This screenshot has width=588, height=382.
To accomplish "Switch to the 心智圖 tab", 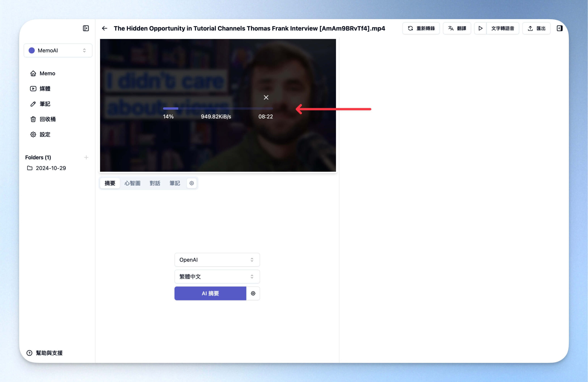I will coord(133,183).
